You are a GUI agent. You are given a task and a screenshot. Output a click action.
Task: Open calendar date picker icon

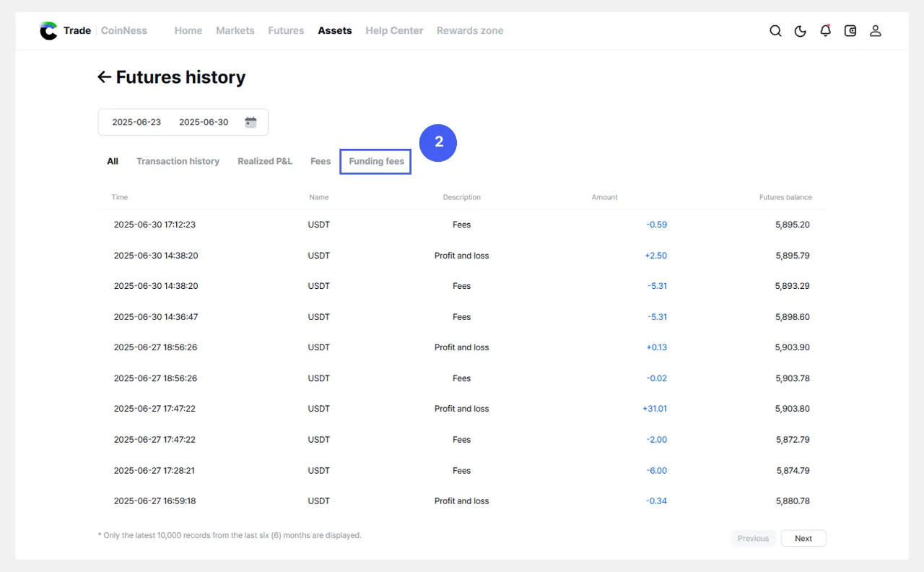(250, 122)
